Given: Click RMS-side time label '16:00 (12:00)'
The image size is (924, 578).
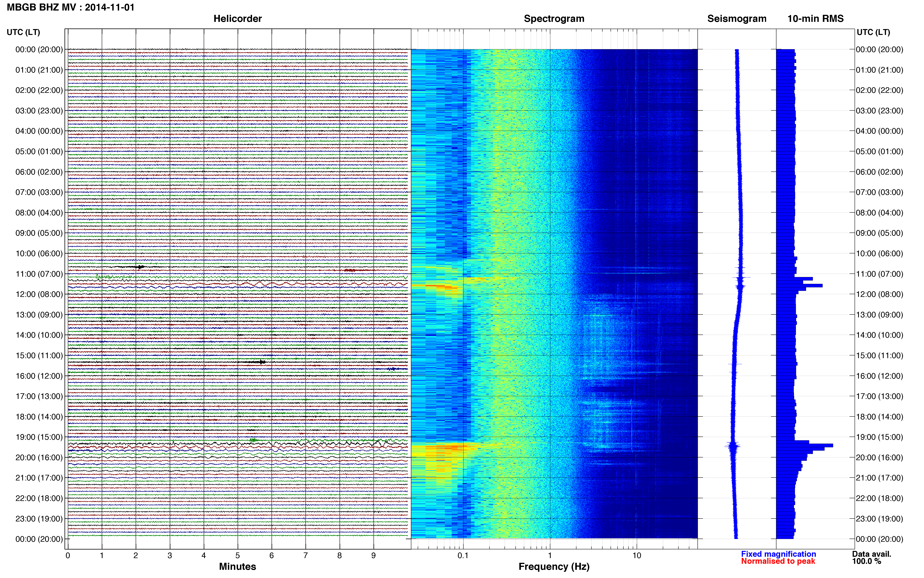Looking at the screenshot, I should [x=879, y=376].
